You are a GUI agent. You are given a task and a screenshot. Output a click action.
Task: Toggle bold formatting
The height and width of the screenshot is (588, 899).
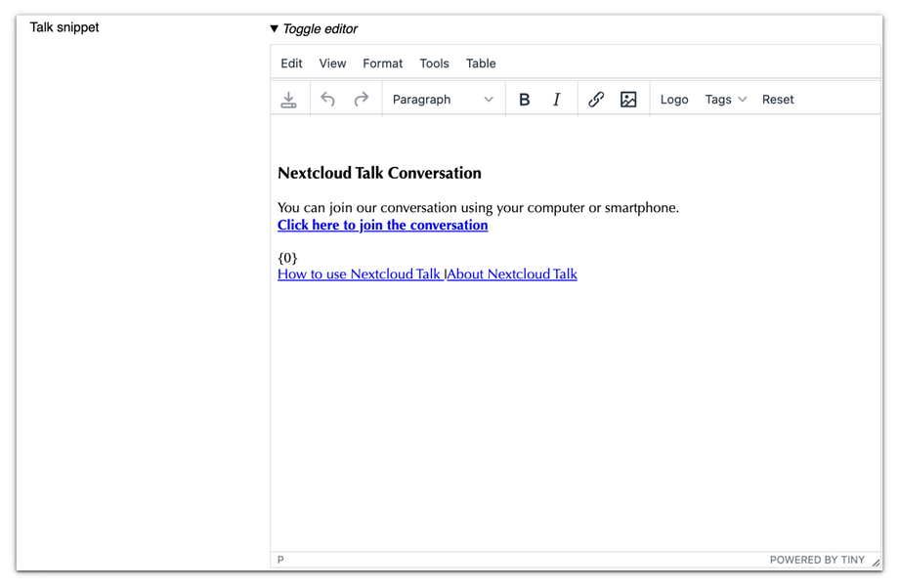click(524, 100)
